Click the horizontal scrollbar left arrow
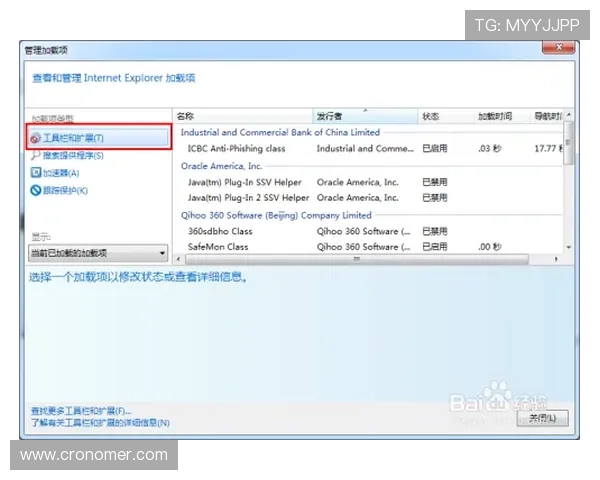 click(x=178, y=259)
